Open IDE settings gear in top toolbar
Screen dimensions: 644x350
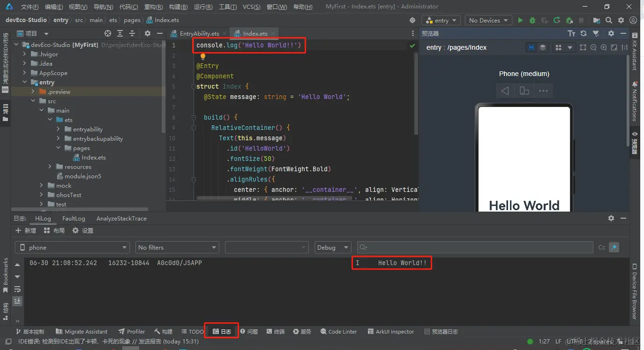[x=621, y=20]
